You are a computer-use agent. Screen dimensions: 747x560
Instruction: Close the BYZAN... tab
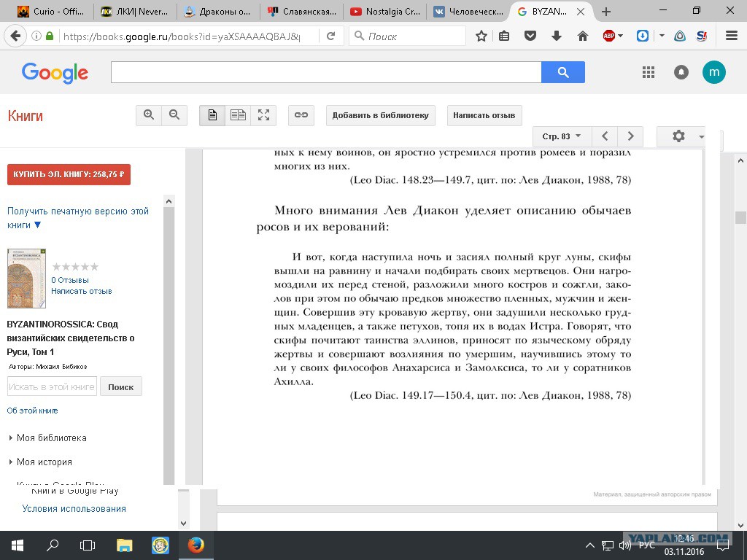coord(581,12)
